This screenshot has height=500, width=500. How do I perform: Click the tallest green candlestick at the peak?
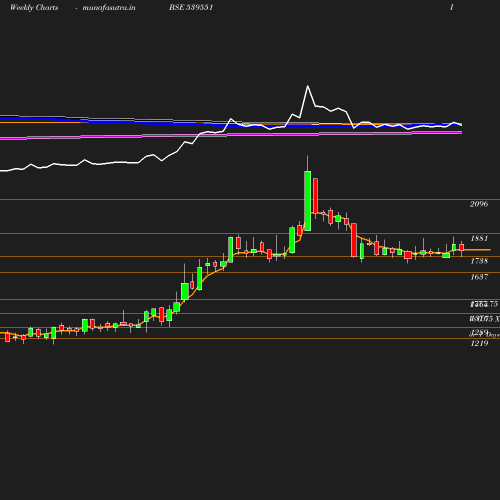coord(308,201)
